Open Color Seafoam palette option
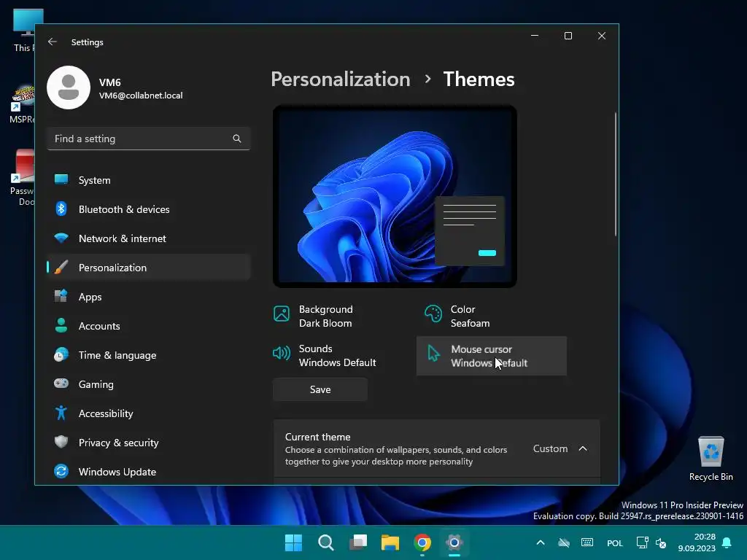The width and height of the screenshot is (747, 560). tap(491, 316)
